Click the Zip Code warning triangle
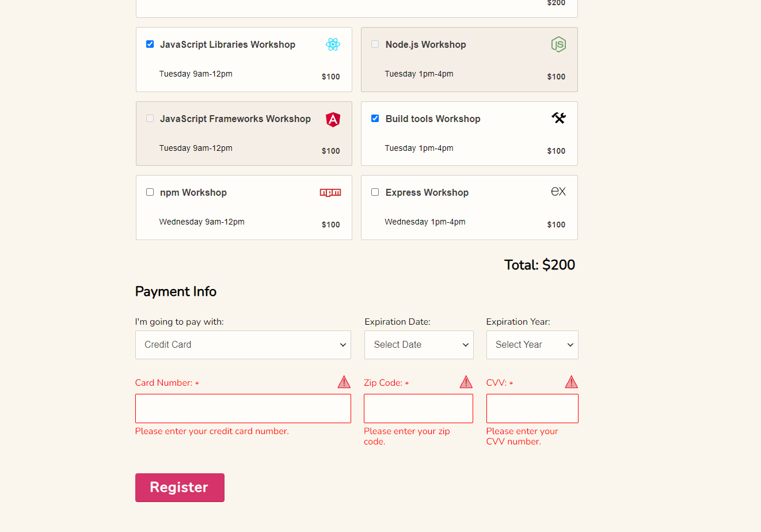 [x=466, y=382]
